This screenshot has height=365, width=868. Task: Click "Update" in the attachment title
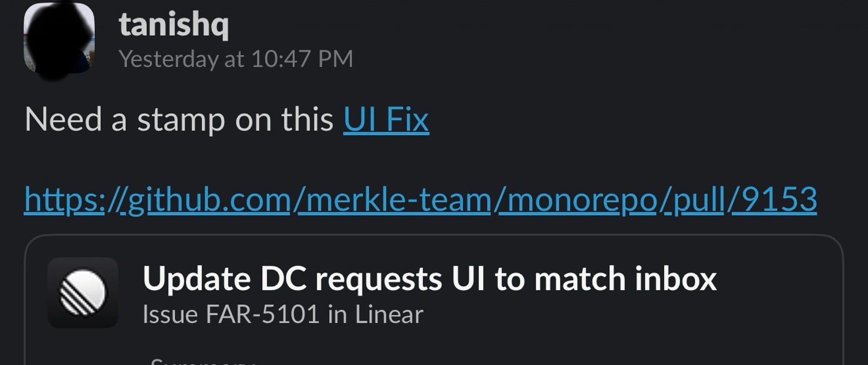[x=196, y=279]
